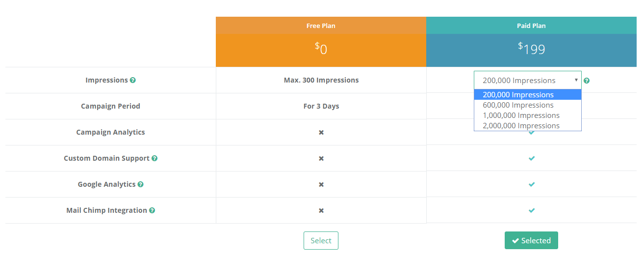
Task: Click the help icon right of impressions dropdown
Action: pyautogui.click(x=587, y=81)
